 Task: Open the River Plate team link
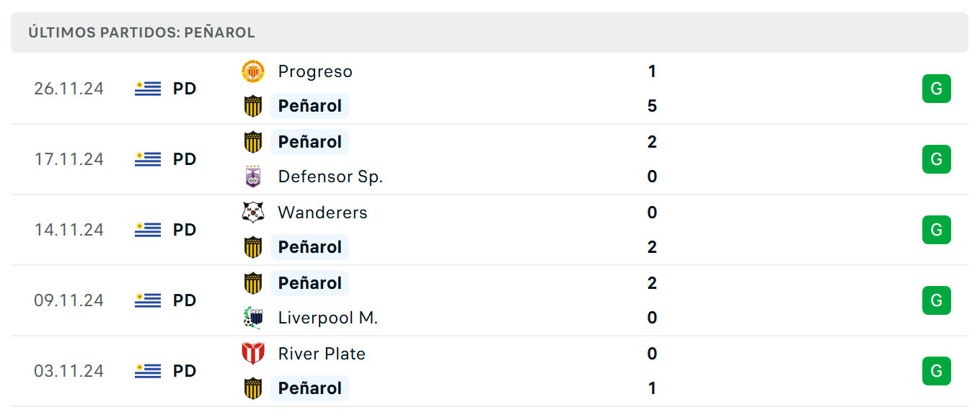(x=322, y=354)
